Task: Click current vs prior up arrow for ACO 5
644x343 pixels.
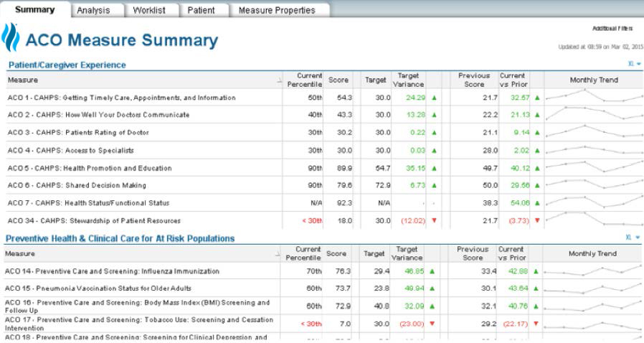Action: point(537,168)
